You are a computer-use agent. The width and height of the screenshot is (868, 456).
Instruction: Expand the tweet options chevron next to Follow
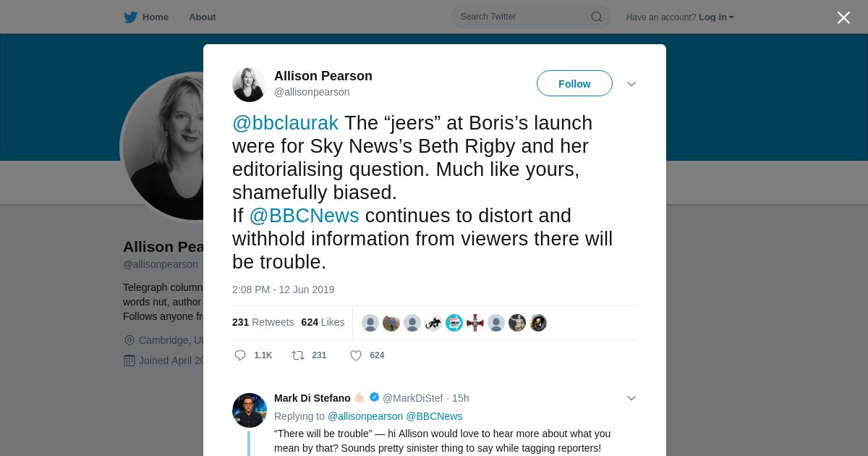point(631,84)
